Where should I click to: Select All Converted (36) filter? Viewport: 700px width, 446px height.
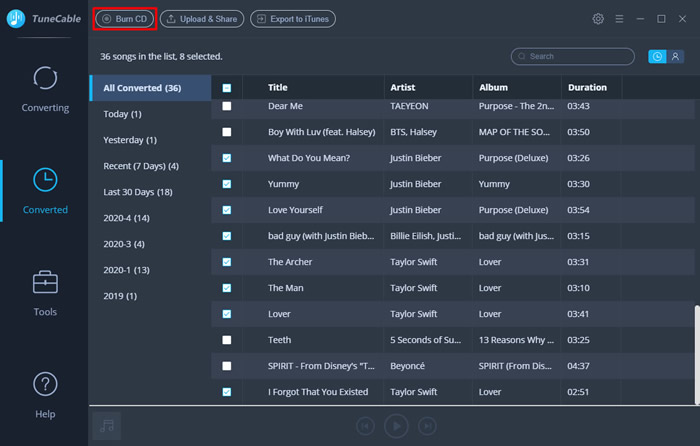tap(150, 88)
